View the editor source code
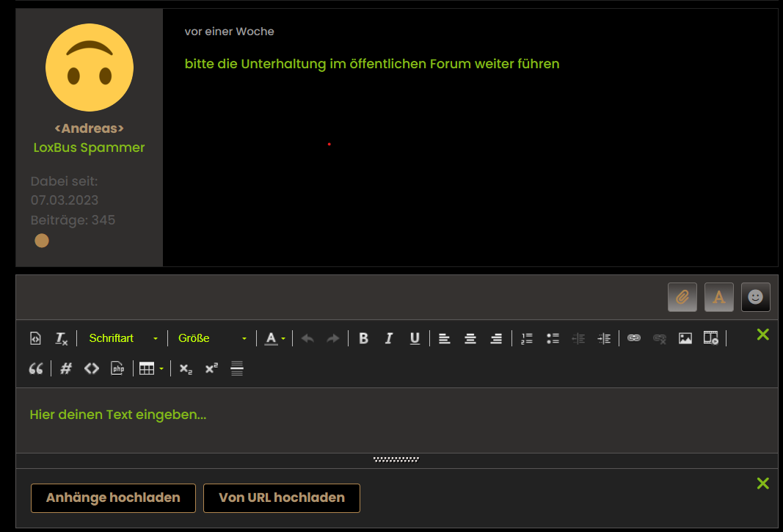 click(x=34, y=338)
